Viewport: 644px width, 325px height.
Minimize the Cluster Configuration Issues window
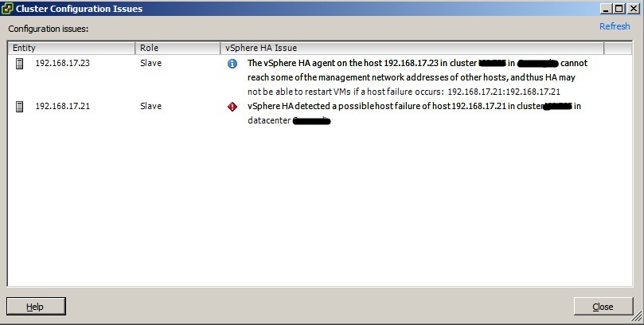pyautogui.click(x=607, y=8)
